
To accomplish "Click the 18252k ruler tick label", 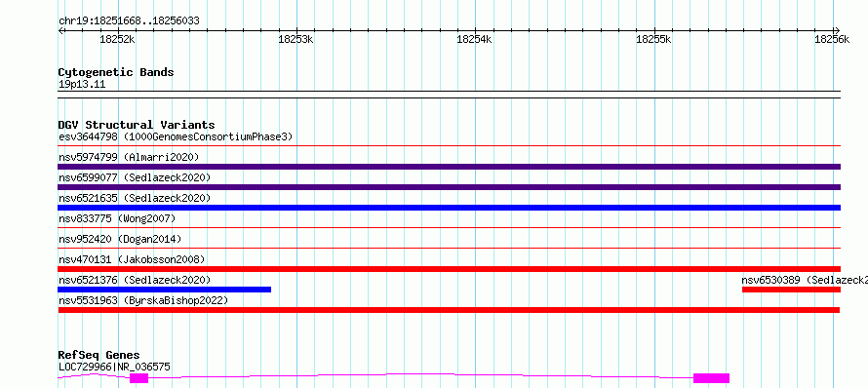I will pyautogui.click(x=117, y=39).
